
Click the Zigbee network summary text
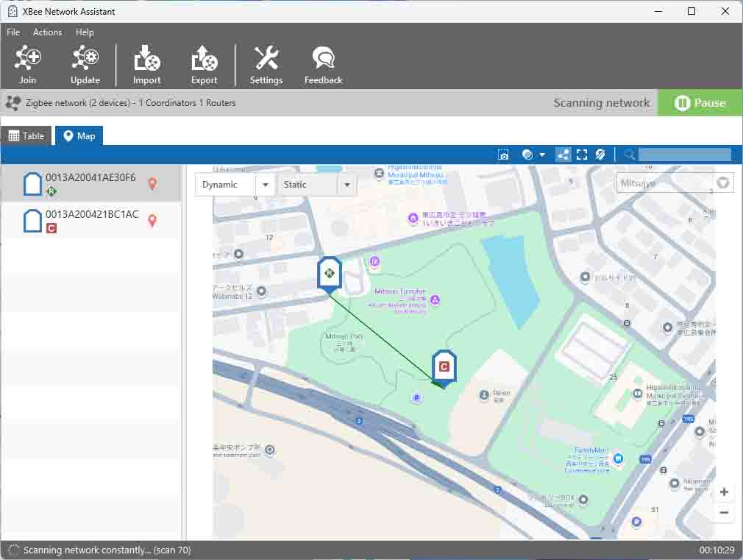pos(130,103)
